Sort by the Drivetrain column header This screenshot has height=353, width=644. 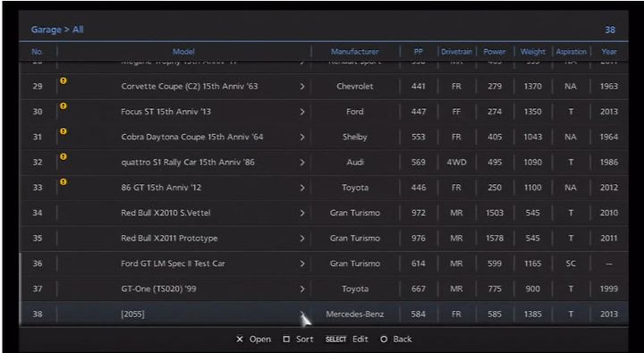coord(456,52)
